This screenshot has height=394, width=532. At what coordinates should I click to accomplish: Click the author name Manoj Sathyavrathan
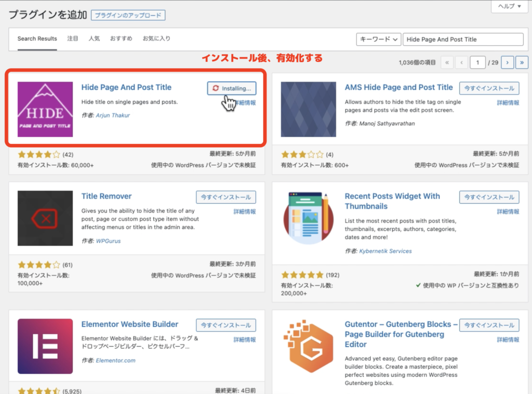point(387,124)
